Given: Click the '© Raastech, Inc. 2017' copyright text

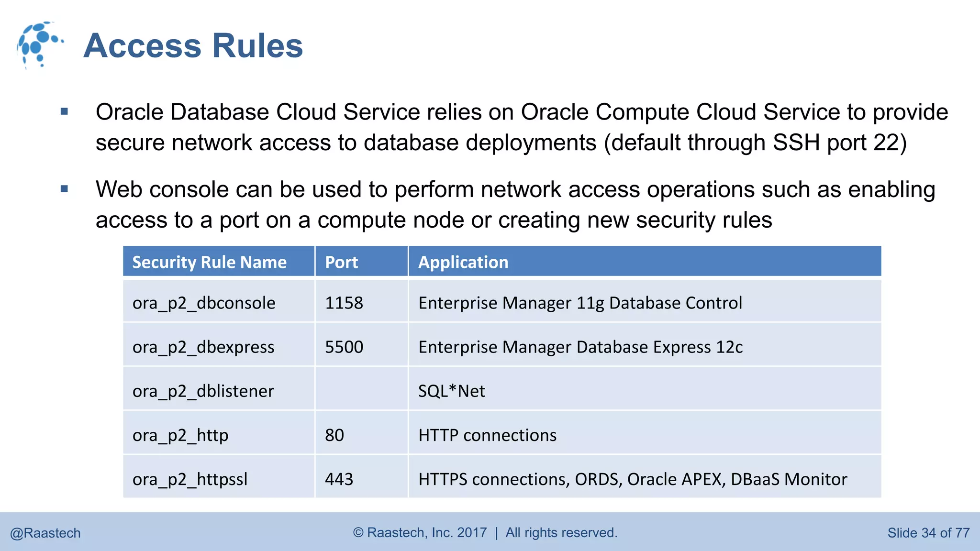Looking at the screenshot, I should (420, 532).
